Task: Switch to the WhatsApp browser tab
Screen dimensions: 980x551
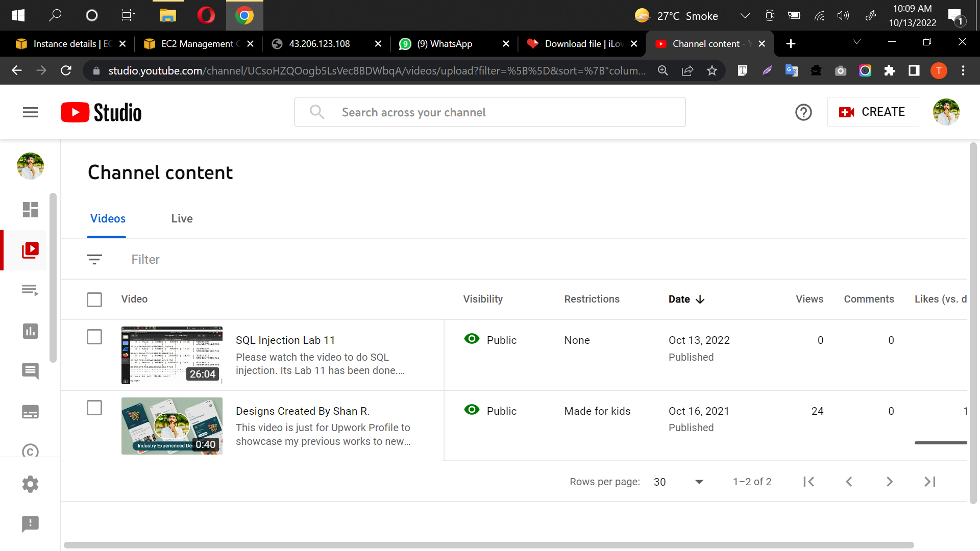Action: [444, 44]
